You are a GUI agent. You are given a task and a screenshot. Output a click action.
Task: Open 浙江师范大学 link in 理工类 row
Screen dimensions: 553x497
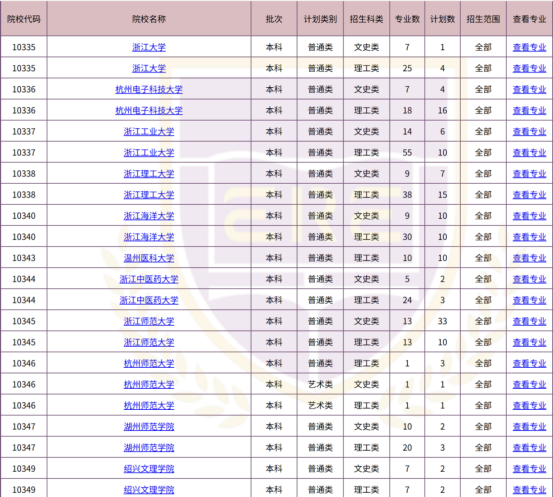[x=149, y=343]
